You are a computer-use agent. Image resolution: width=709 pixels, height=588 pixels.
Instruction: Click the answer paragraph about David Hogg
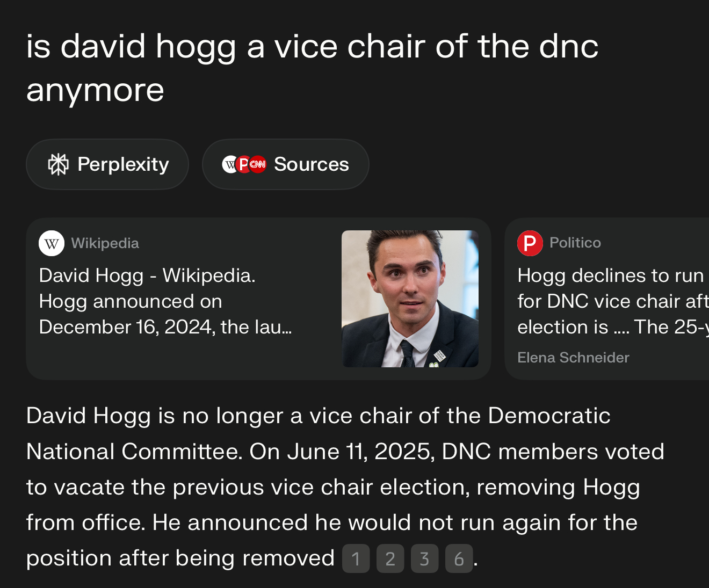tap(344, 487)
